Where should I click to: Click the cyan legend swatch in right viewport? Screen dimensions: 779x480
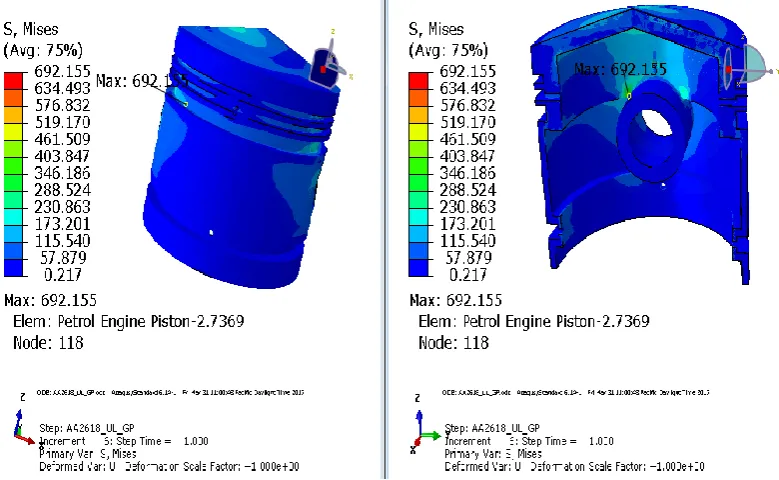click(418, 217)
